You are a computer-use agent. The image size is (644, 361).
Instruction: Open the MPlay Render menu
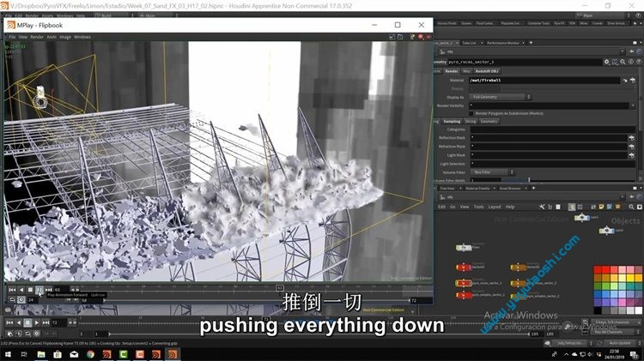tap(37, 37)
